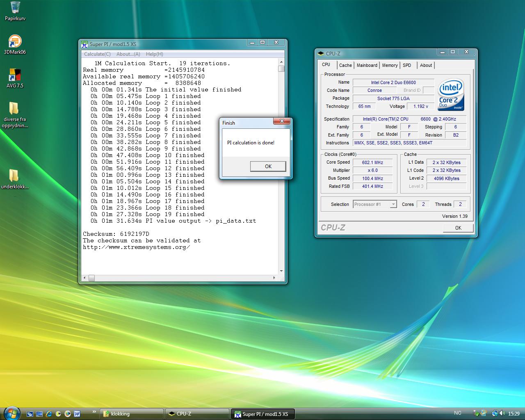Launch Internet Explorer from Quick Launch
The width and height of the screenshot is (525, 420).
49,414
